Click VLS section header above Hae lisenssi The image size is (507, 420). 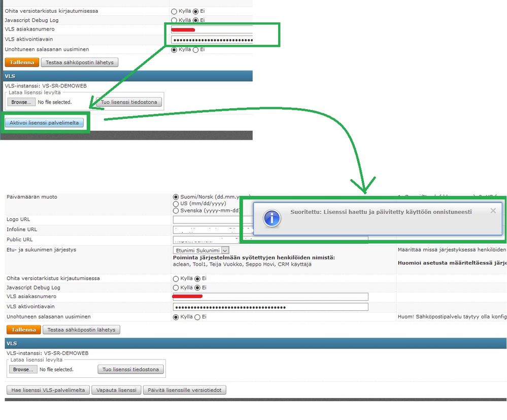[256, 343]
